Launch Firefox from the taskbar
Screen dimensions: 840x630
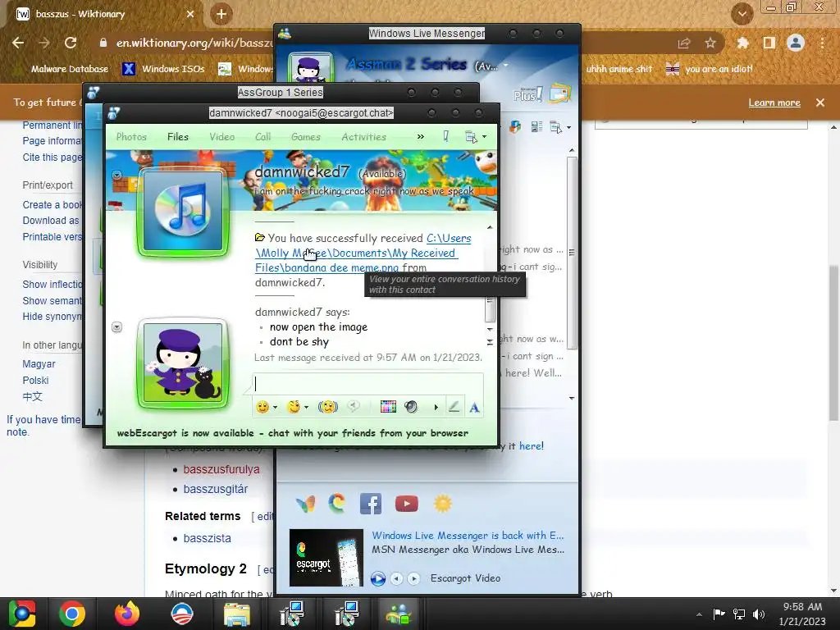pos(127,614)
